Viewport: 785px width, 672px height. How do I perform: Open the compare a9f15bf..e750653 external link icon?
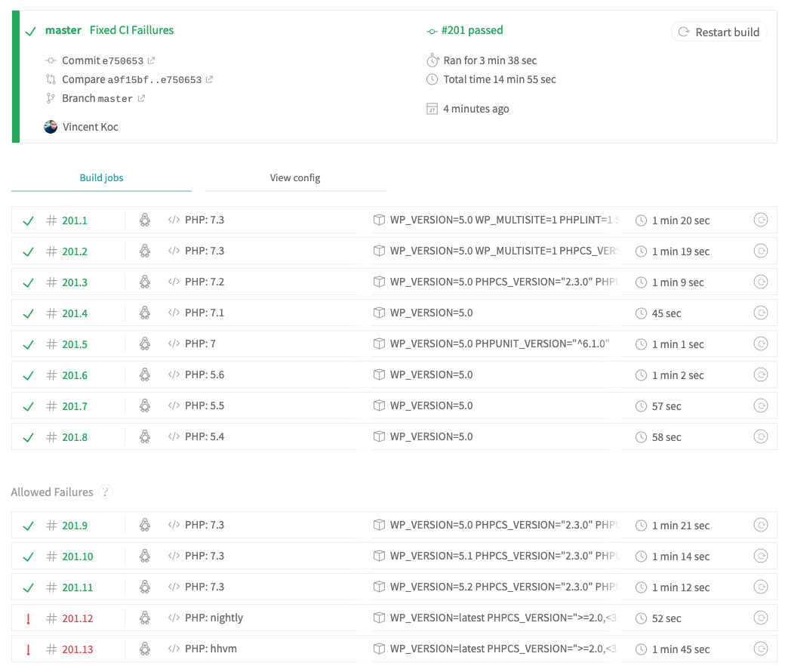point(209,79)
